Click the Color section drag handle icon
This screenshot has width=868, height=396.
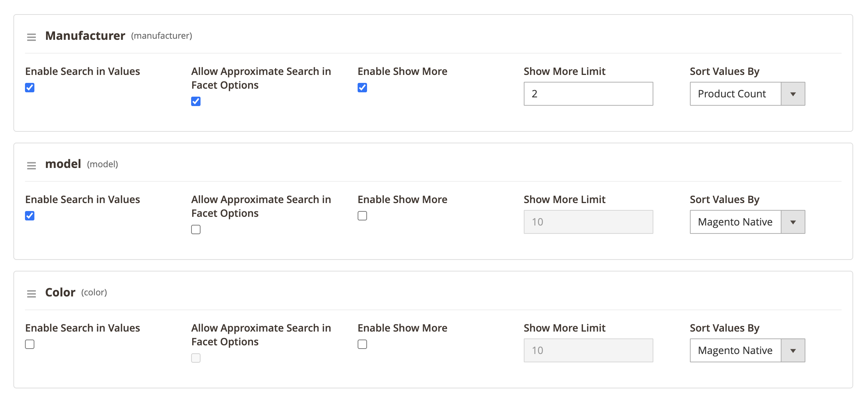(x=31, y=294)
